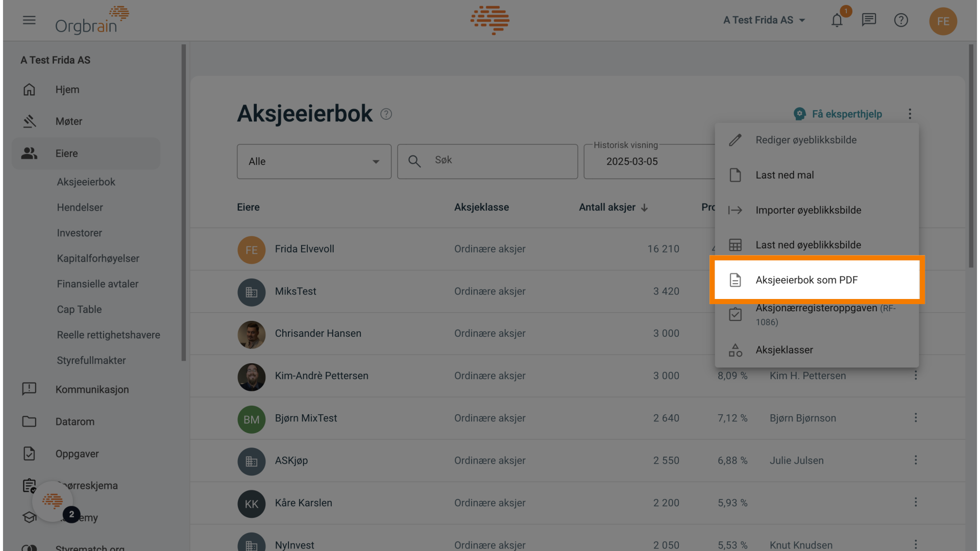980x551 pixels.
Task: Click the Hjem home icon
Action: click(29, 89)
